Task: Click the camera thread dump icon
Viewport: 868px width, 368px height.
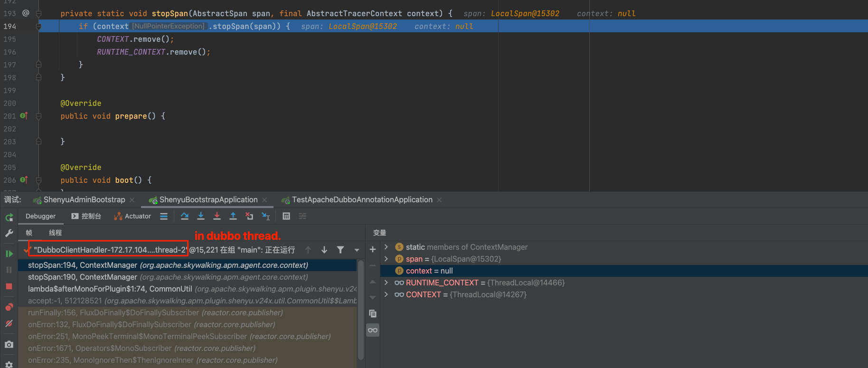Action: point(9,344)
